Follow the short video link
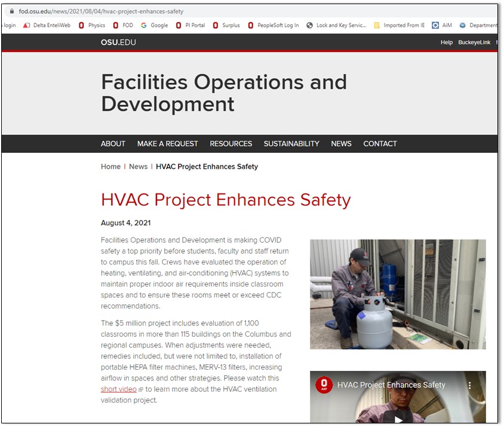504x427 pixels. (119, 389)
